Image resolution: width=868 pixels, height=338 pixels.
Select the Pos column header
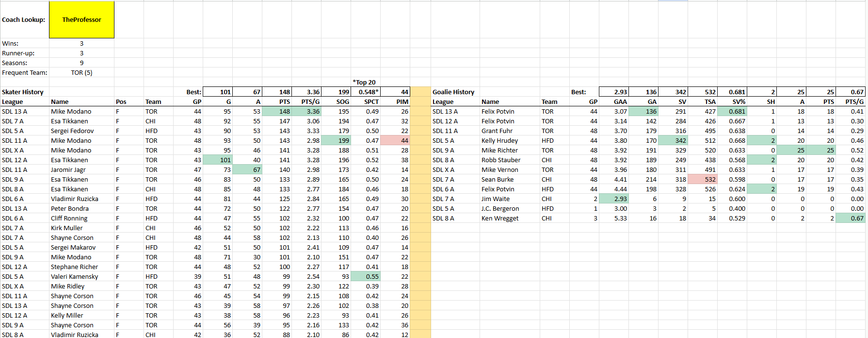pos(121,102)
